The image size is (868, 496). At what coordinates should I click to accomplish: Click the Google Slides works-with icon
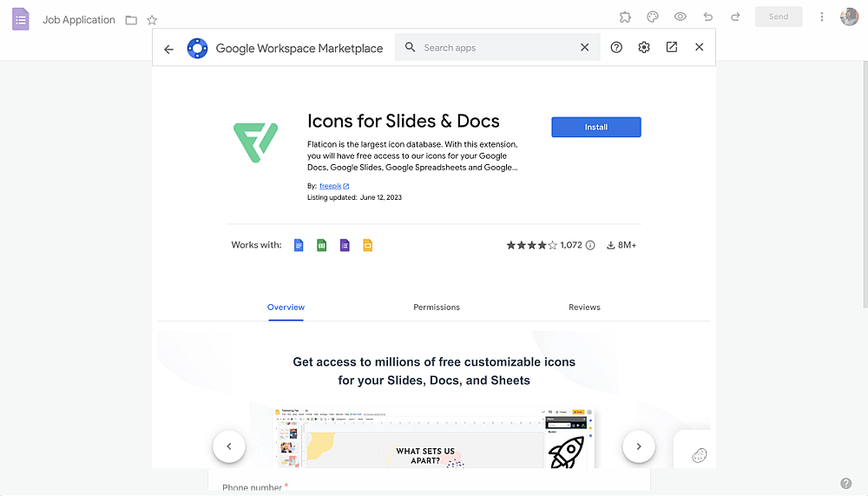pyautogui.click(x=367, y=245)
